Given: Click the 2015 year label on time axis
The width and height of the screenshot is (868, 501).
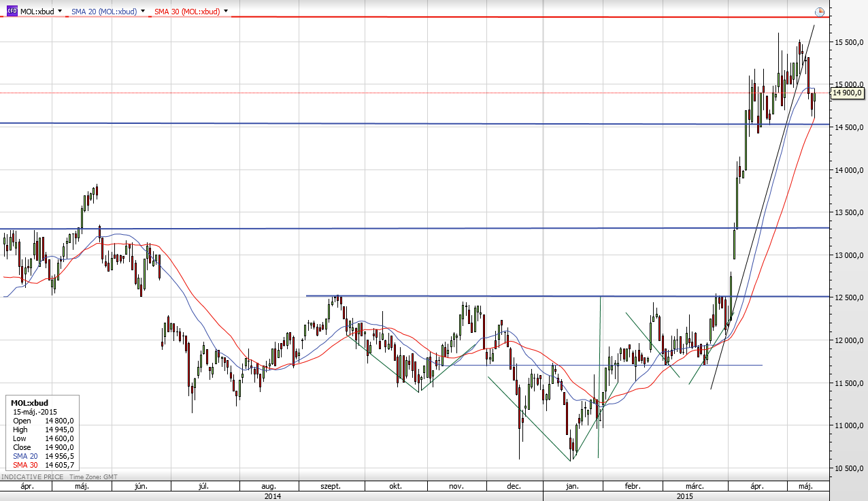Looking at the screenshot, I should click(686, 496).
